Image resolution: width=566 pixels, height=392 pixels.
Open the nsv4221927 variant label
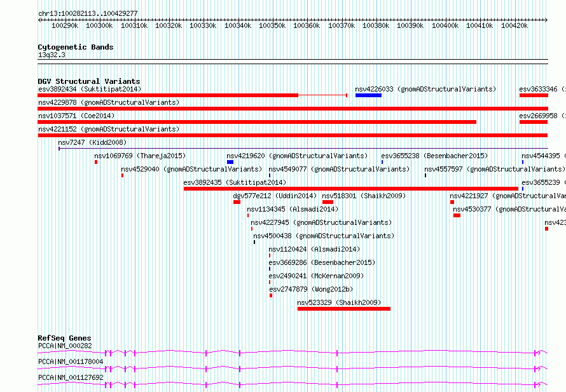pos(508,196)
